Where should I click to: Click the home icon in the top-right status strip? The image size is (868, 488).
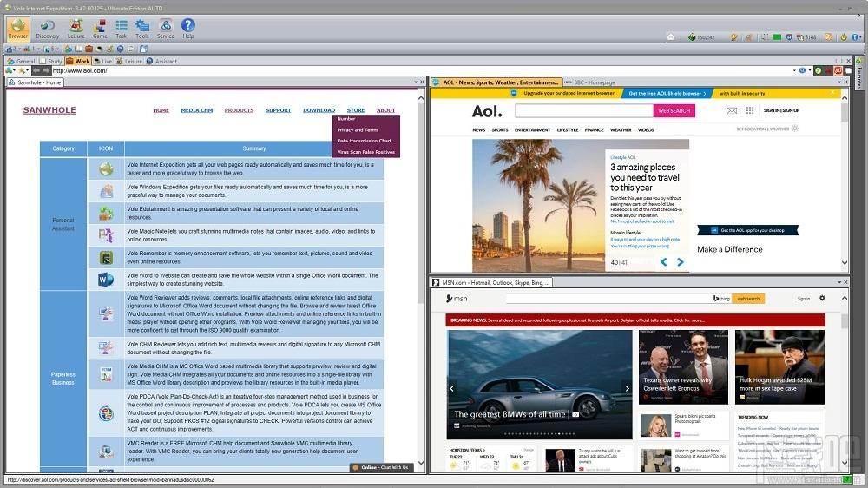671,37
